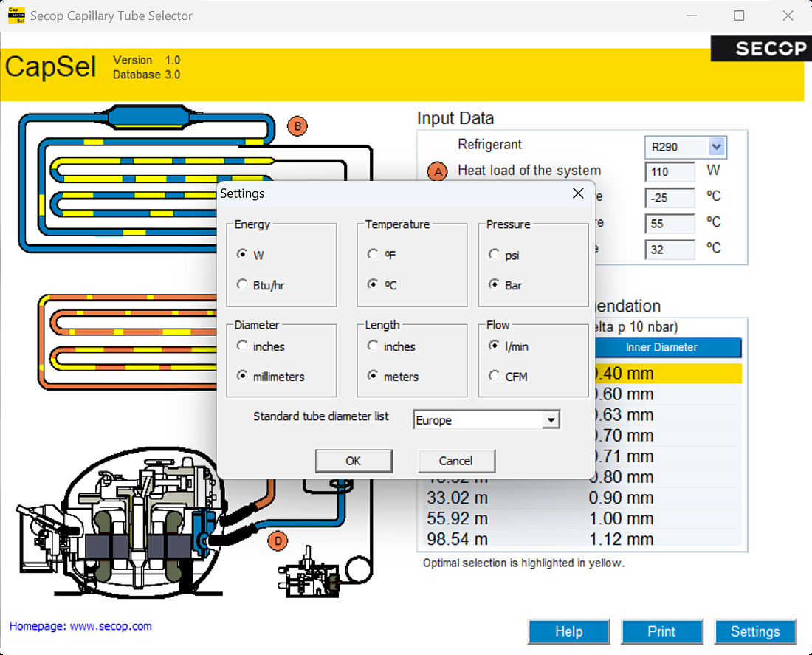Click the Inner Diameter column header

pyautogui.click(x=668, y=347)
